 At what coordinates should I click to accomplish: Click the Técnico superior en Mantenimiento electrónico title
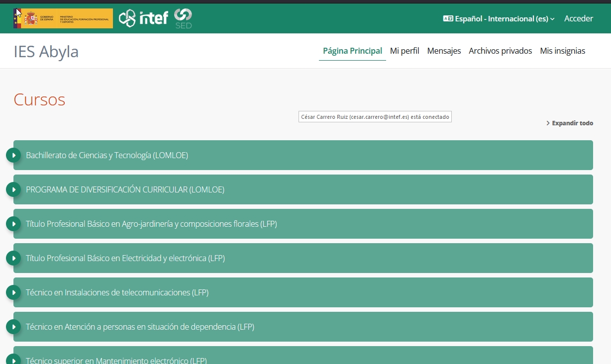click(116, 361)
